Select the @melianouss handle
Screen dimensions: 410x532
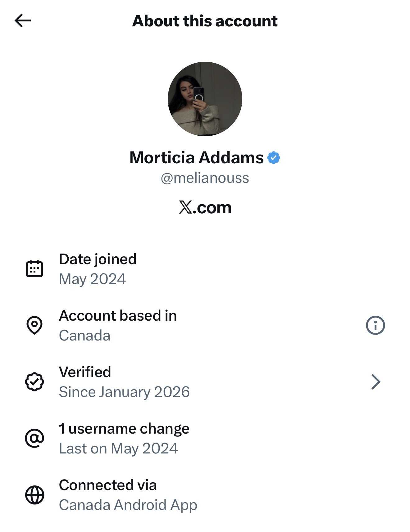205,178
